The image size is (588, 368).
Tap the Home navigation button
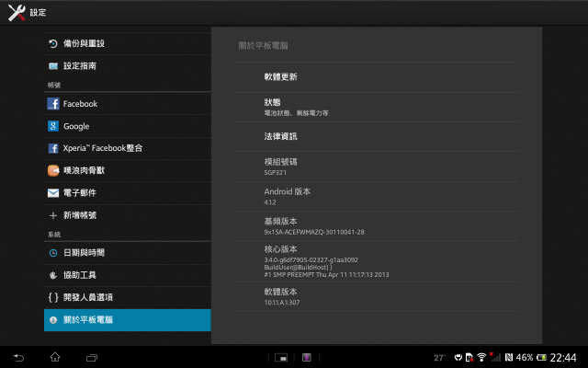pyautogui.click(x=55, y=357)
